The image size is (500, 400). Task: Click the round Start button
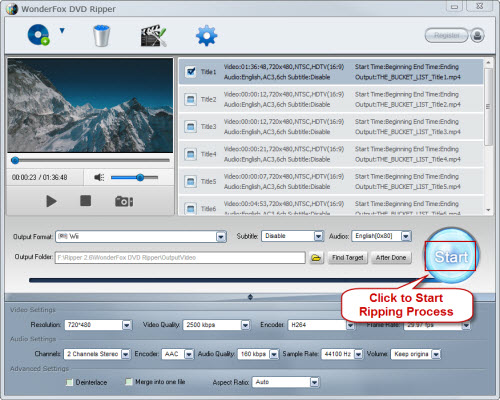(451, 256)
